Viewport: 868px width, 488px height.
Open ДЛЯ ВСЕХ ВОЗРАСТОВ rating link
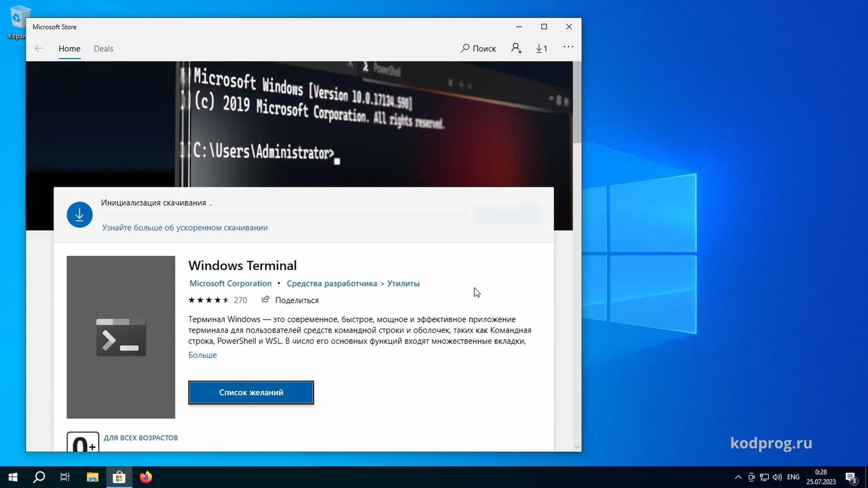click(x=141, y=438)
